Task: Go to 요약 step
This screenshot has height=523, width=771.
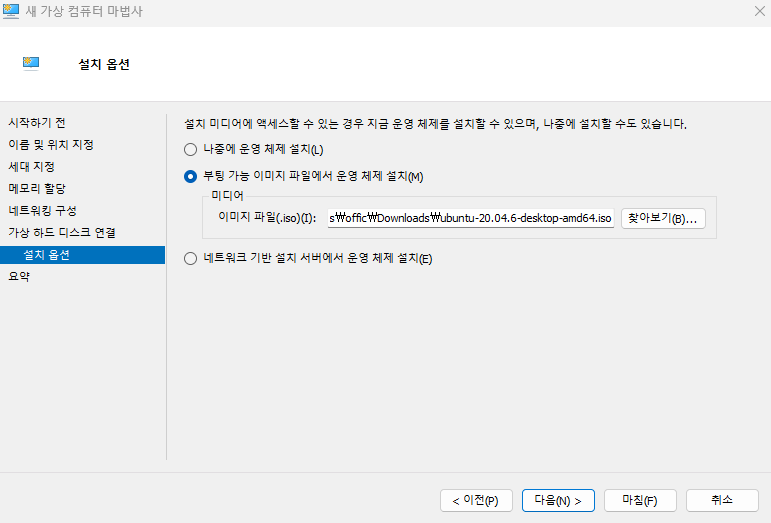Action: 19,276
